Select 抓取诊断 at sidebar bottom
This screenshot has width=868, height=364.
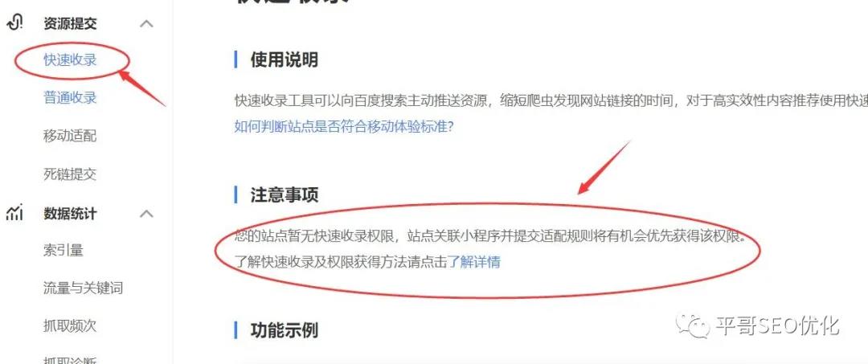(70, 359)
